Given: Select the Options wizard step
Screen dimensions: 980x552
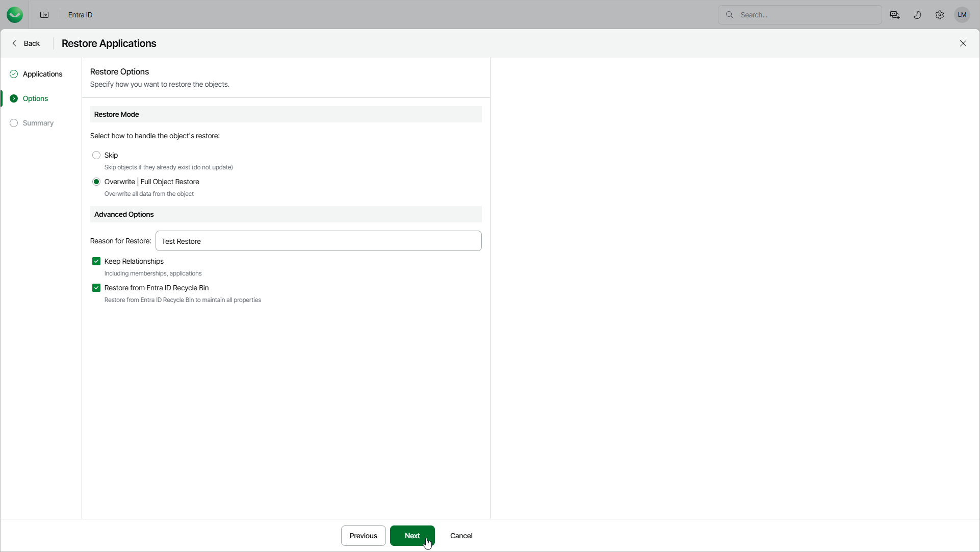Looking at the screenshot, I should click(35, 98).
